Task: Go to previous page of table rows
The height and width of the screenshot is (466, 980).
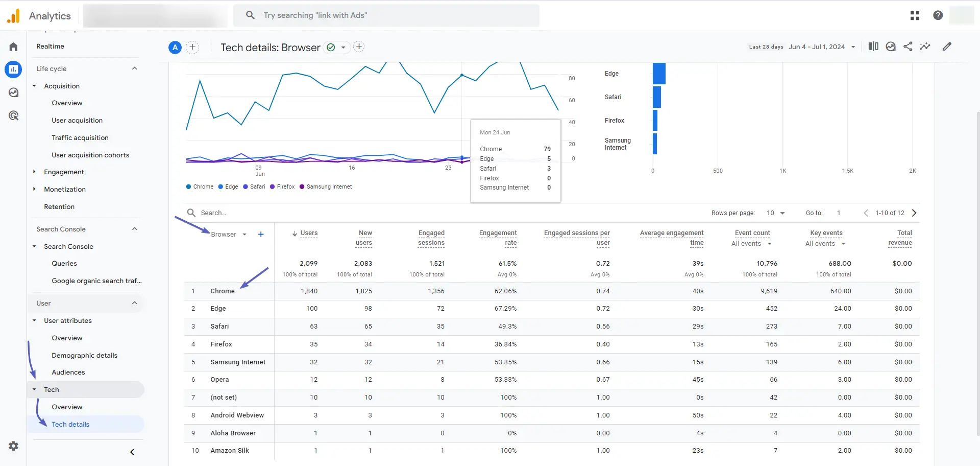Action: [x=866, y=213]
